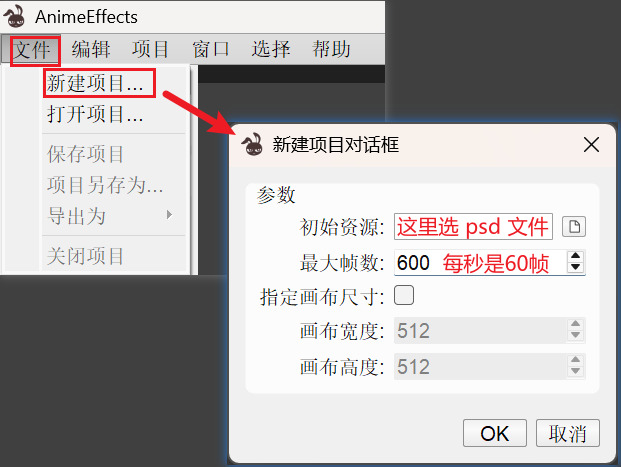This screenshot has width=621, height=467.
Task: Click the file browse icon beside 初始资源
Action: tap(574, 227)
